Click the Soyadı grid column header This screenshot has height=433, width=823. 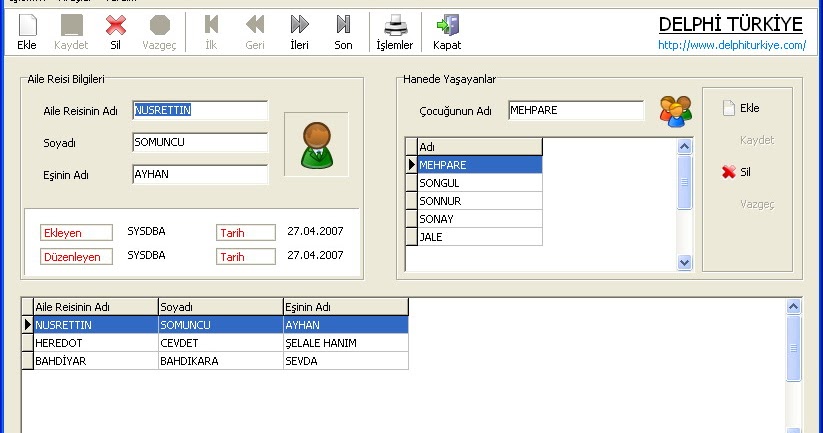click(x=220, y=307)
